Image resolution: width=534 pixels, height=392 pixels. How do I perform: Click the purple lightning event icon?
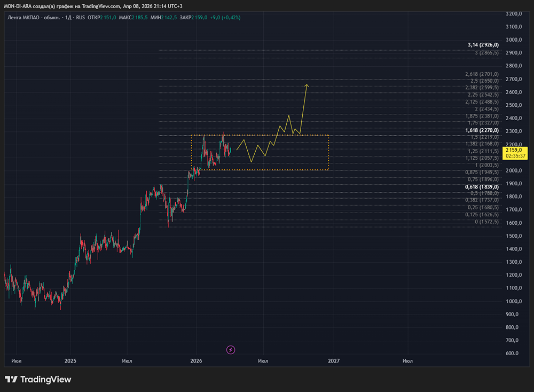coord(231,350)
